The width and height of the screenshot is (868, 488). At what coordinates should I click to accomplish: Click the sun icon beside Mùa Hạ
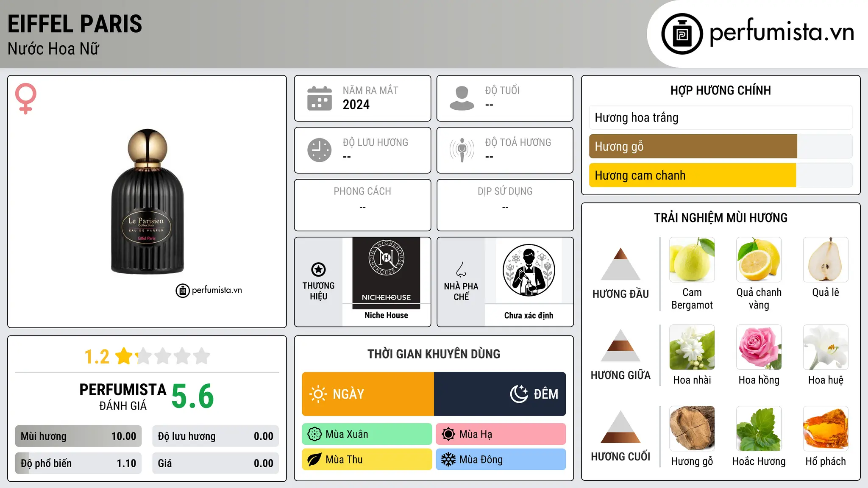click(x=448, y=434)
